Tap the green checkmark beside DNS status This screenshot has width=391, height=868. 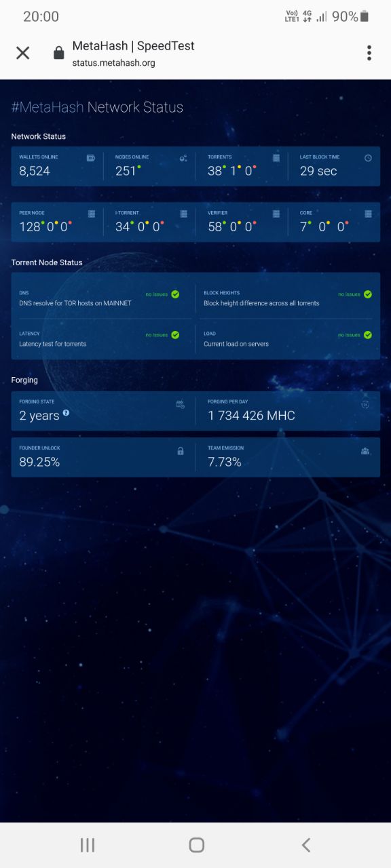pos(175,294)
